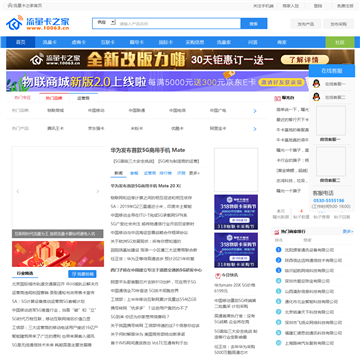Select the 中国电信 brand

coord(177,110)
